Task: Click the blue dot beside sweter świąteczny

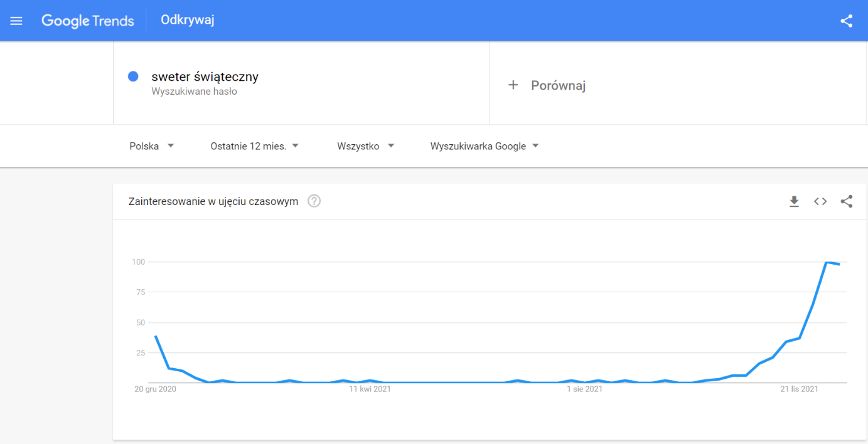Action: tap(133, 77)
